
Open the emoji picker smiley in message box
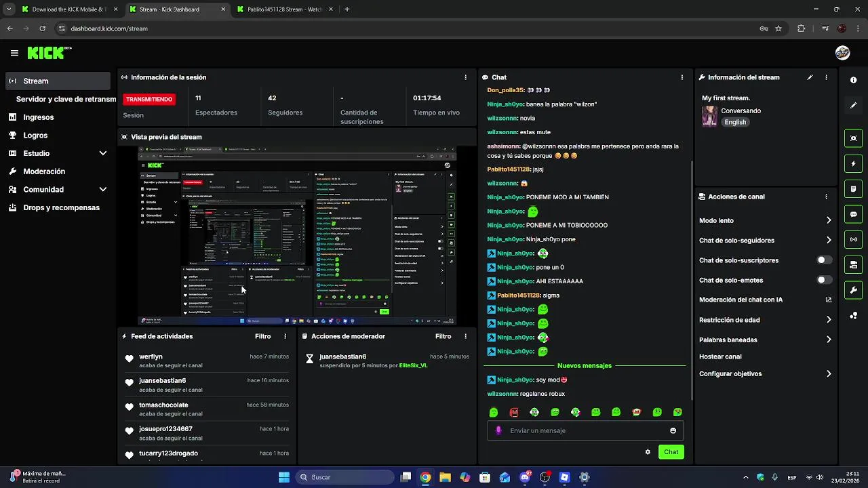[673, 430]
